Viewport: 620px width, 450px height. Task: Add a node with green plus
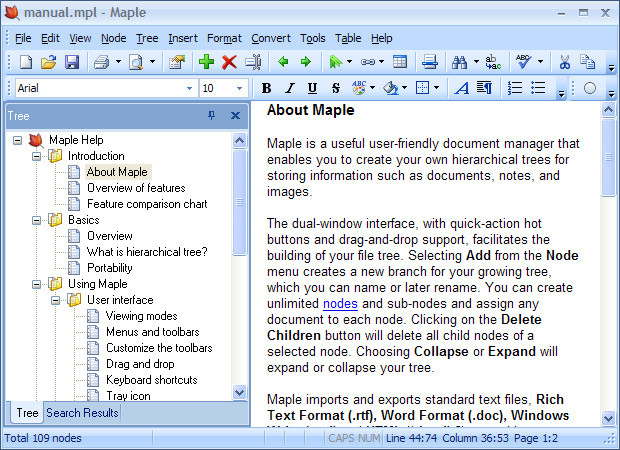click(x=206, y=62)
